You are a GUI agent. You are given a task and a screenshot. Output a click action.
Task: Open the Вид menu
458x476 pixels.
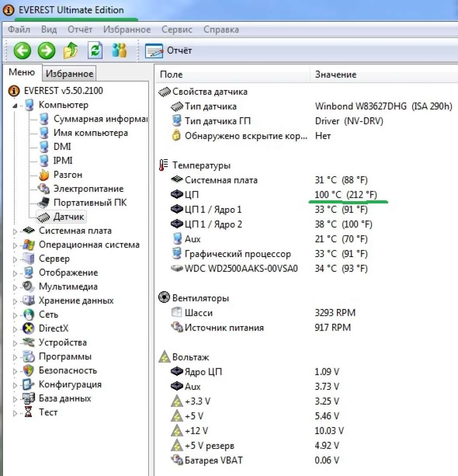coord(49,29)
